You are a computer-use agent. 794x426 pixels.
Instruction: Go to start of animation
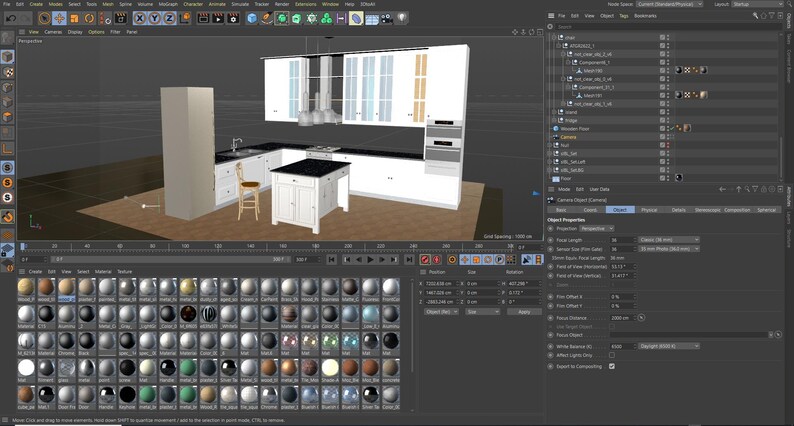tap(332, 259)
